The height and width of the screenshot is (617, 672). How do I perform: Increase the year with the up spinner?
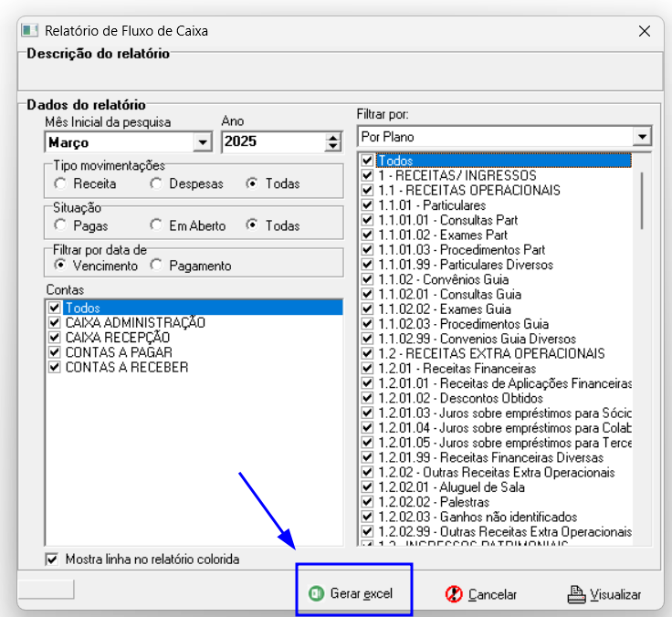tap(333, 138)
